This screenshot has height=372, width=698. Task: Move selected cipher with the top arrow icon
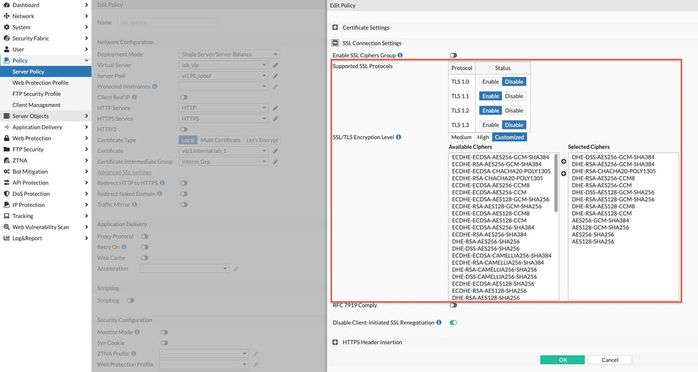pos(564,162)
